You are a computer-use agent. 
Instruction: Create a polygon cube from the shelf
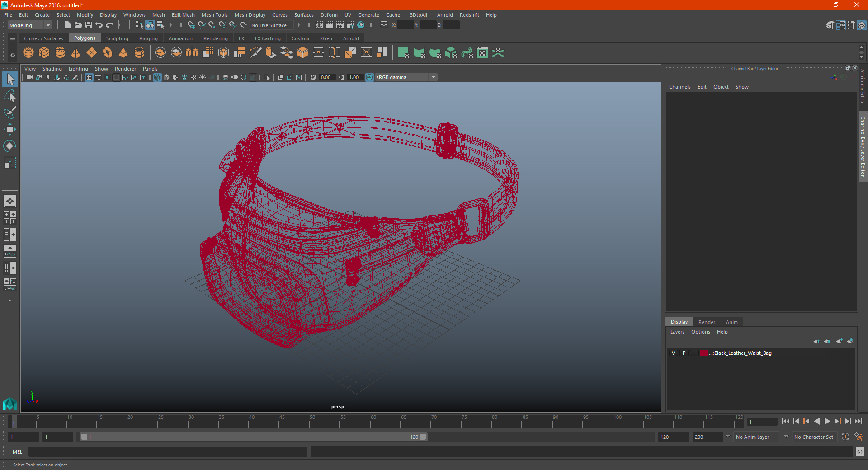[44, 53]
